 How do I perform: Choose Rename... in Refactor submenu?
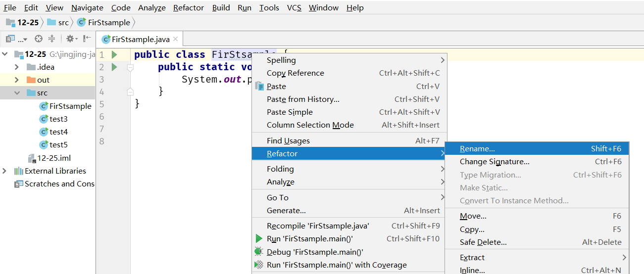coord(537,149)
